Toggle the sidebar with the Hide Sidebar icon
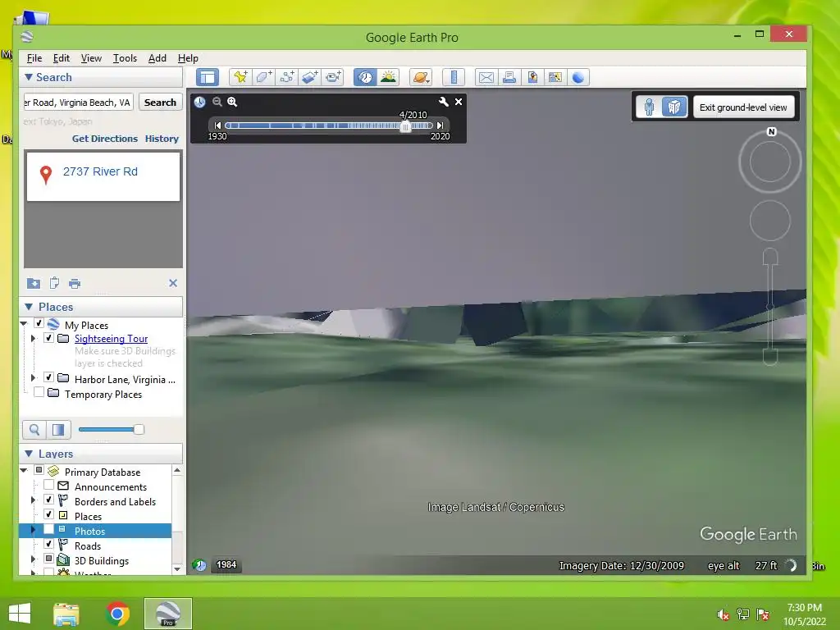 pyautogui.click(x=208, y=77)
